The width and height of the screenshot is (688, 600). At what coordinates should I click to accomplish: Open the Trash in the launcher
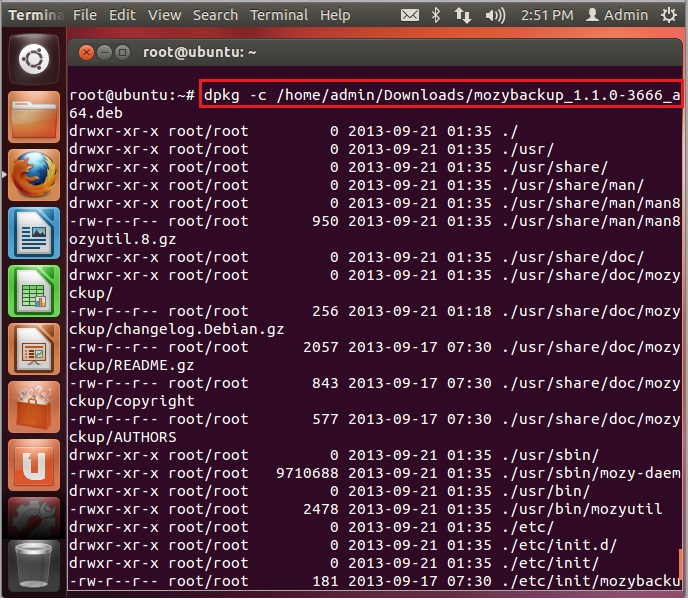point(34,566)
